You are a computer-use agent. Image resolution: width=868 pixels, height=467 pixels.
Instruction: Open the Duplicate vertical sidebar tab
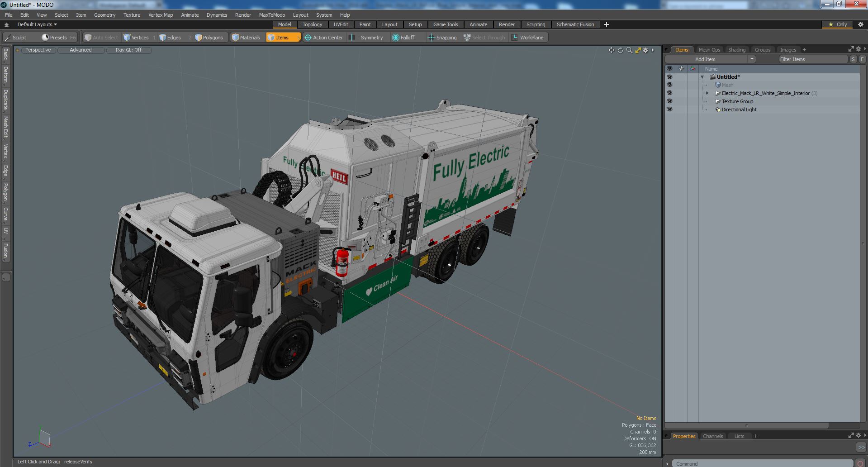point(5,100)
